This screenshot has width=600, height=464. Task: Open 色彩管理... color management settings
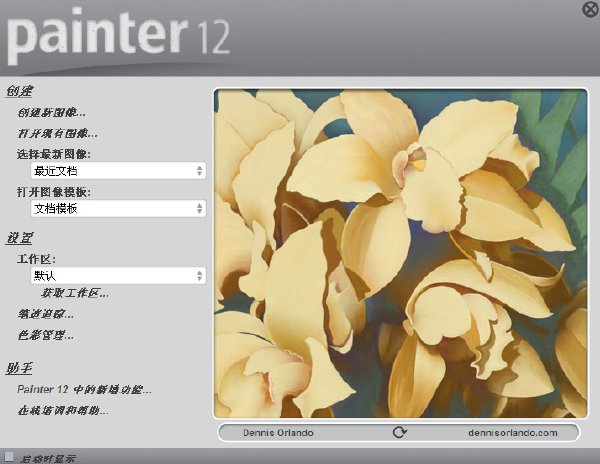[x=46, y=335]
